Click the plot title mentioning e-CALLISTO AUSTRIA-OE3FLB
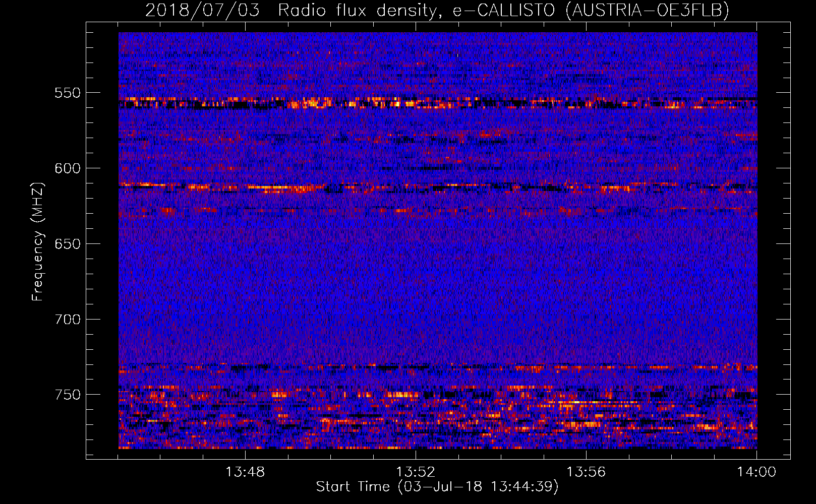The height and width of the screenshot is (504, 816). pyautogui.click(x=437, y=10)
